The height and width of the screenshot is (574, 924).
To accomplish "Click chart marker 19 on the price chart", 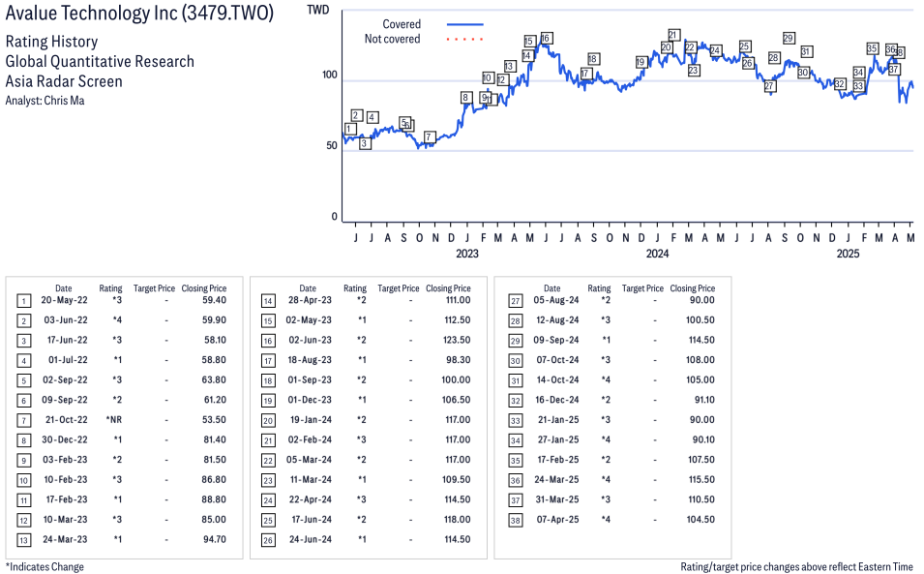I will [x=641, y=62].
